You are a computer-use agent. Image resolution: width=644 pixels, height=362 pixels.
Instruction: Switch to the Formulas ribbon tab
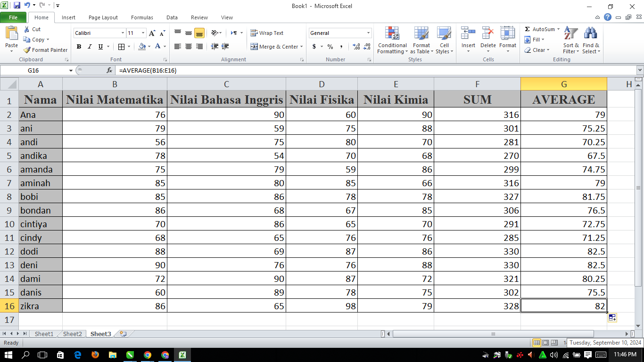point(142,17)
